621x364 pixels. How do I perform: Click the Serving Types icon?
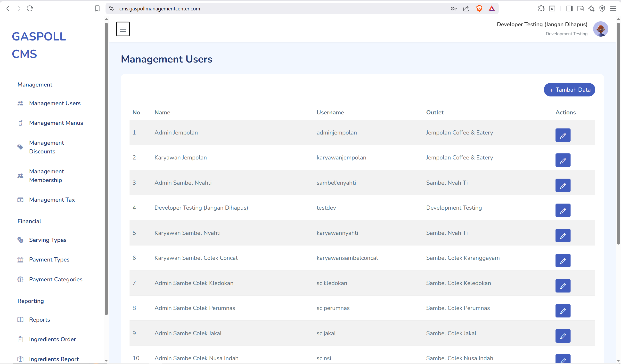click(20, 240)
